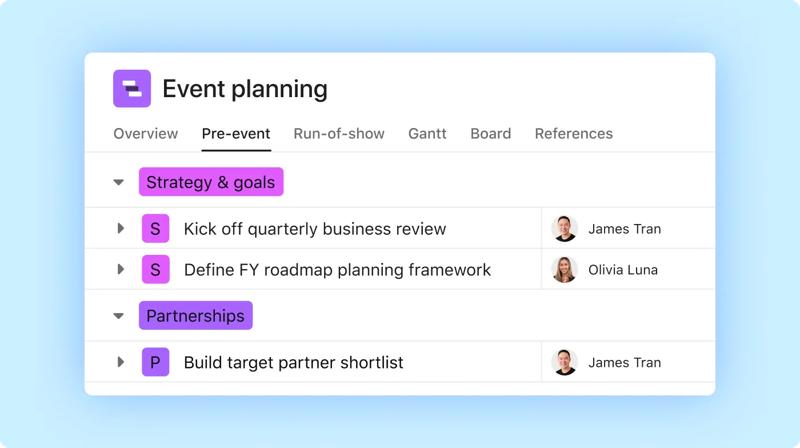This screenshot has width=800, height=448.
Task: Click the Partnerships section label
Action: tap(195, 316)
